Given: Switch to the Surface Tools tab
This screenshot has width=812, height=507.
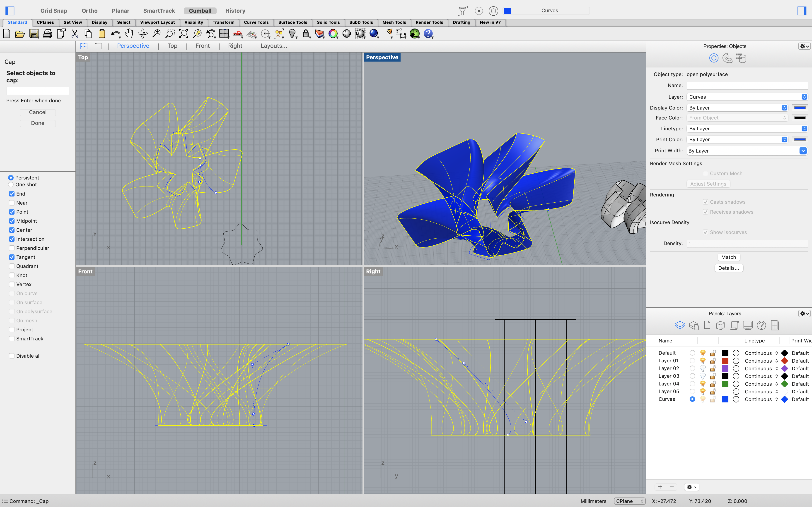Looking at the screenshot, I should [292, 22].
